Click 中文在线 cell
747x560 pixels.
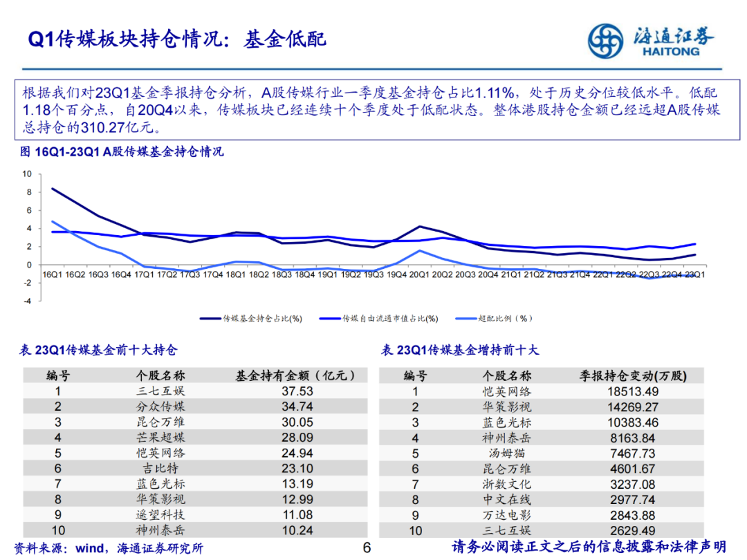[x=507, y=500]
